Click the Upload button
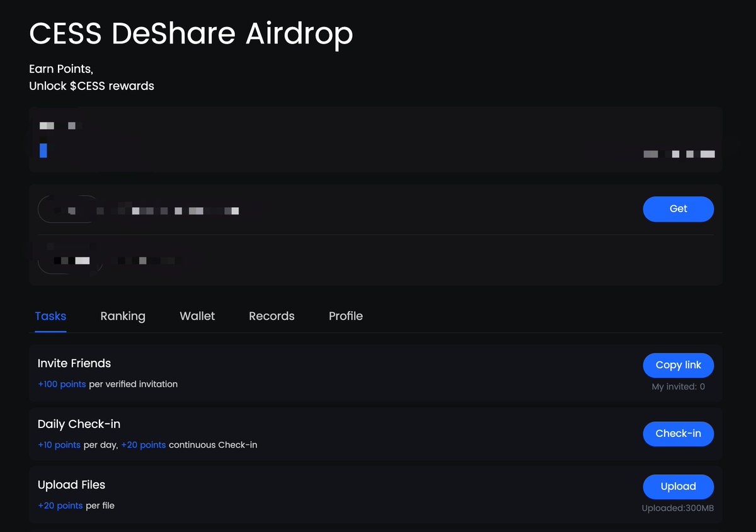 click(x=678, y=487)
